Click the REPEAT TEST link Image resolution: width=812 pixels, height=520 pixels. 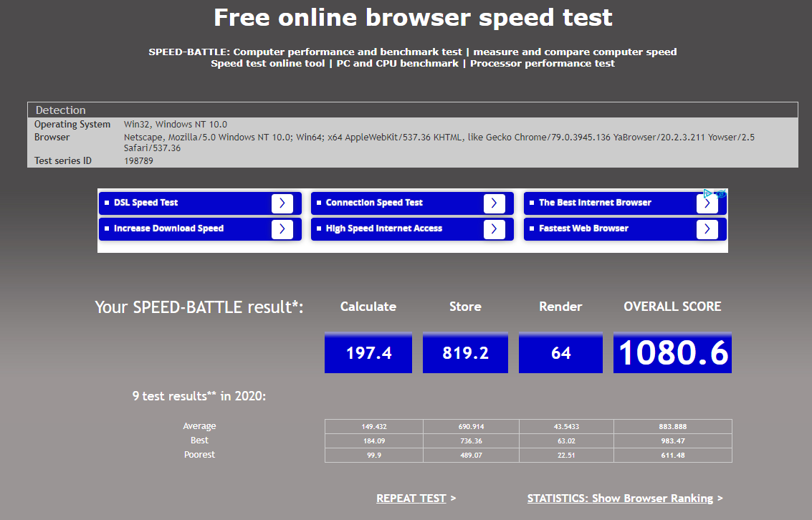point(411,498)
